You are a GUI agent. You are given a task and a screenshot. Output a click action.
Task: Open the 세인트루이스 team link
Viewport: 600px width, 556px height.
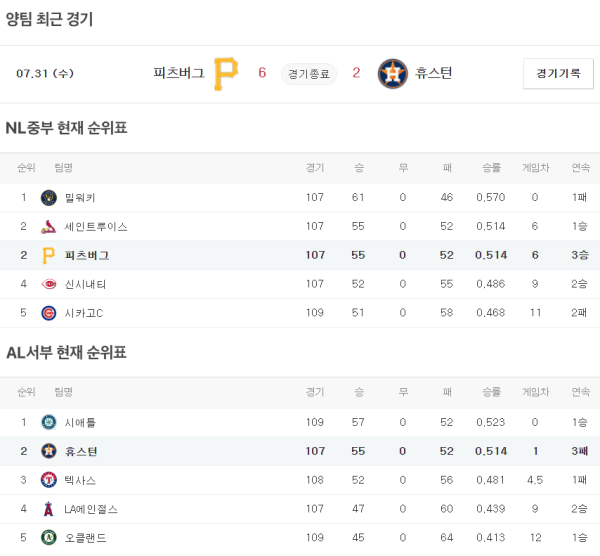coord(95,227)
